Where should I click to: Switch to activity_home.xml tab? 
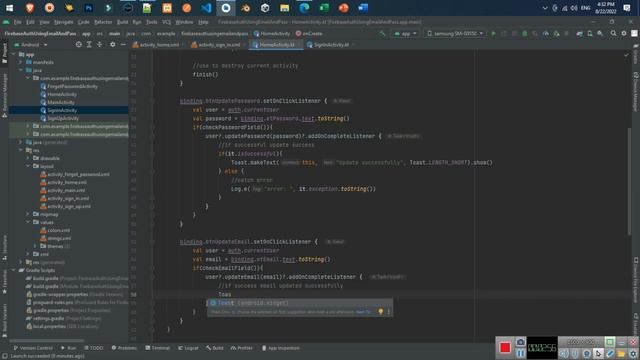tap(158, 45)
